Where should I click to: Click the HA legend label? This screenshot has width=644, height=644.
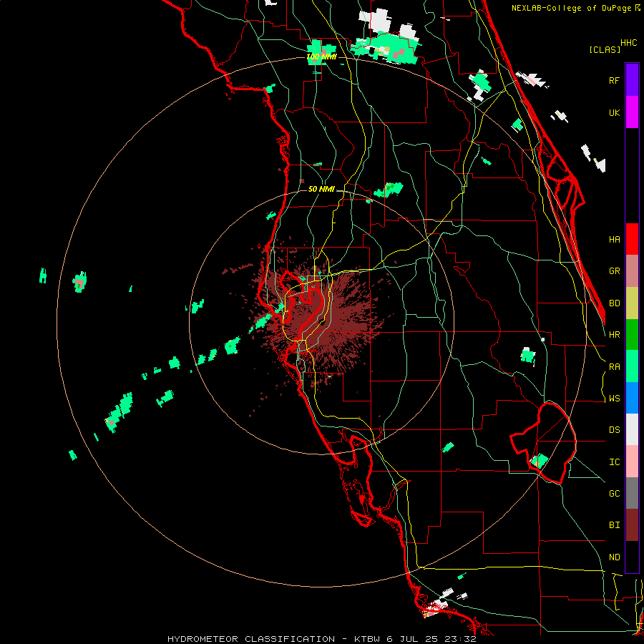tap(614, 239)
